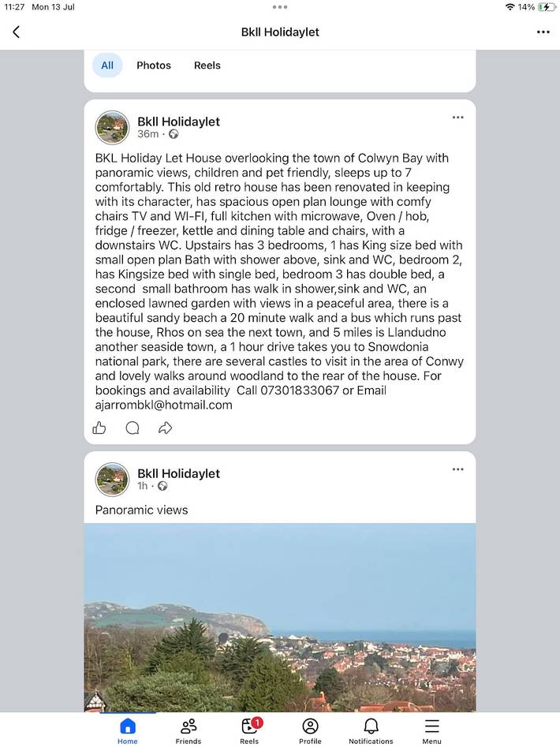560x747 pixels.
Task: Comment on the holiday let description post
Action: click(133, 428)
